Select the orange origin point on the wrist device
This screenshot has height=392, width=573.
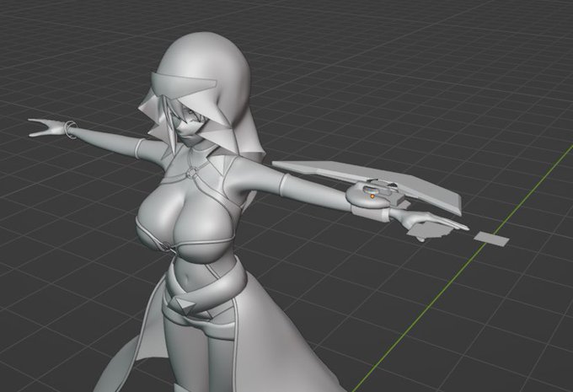372,196
